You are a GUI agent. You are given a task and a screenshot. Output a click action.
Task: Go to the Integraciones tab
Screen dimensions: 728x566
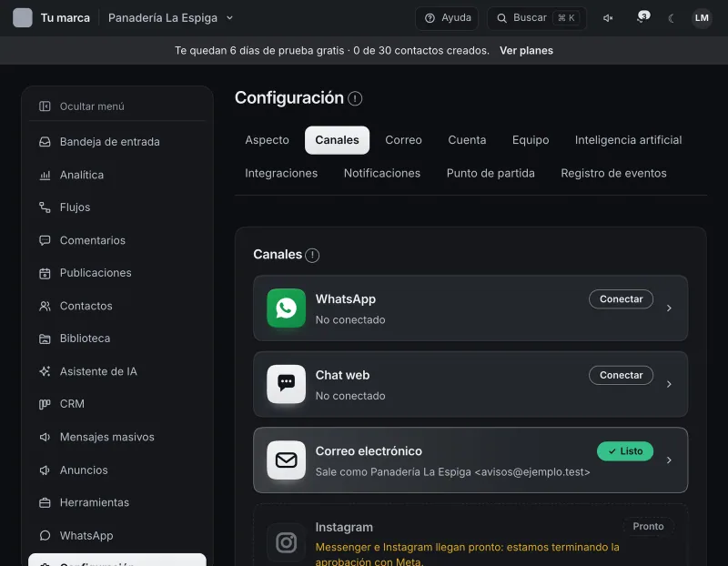point(281,173)
